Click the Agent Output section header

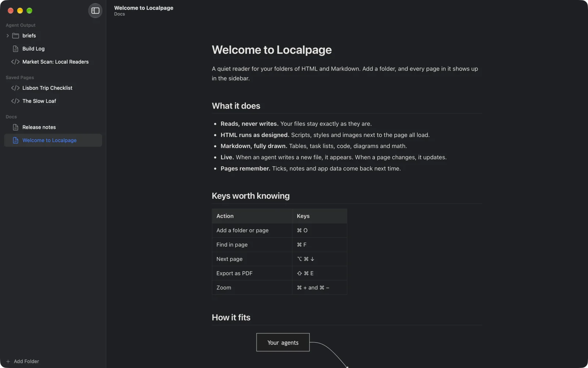click(21, 25)
